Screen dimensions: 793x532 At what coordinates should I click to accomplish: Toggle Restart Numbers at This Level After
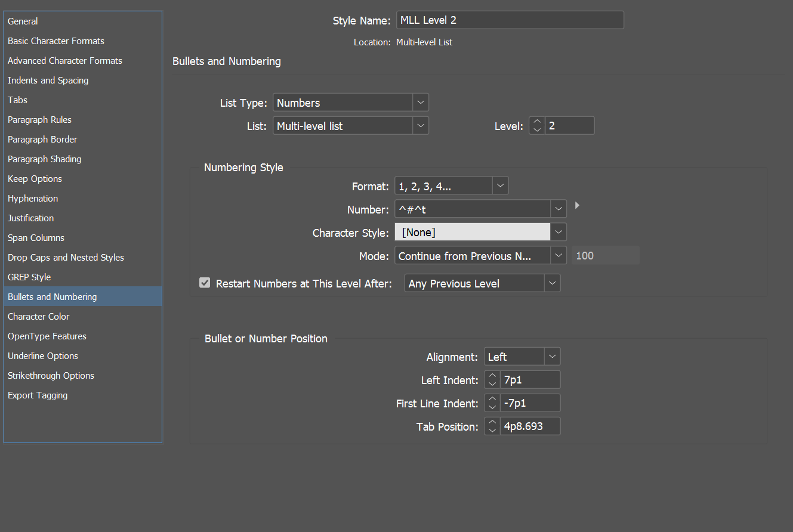tap(205, 283)
